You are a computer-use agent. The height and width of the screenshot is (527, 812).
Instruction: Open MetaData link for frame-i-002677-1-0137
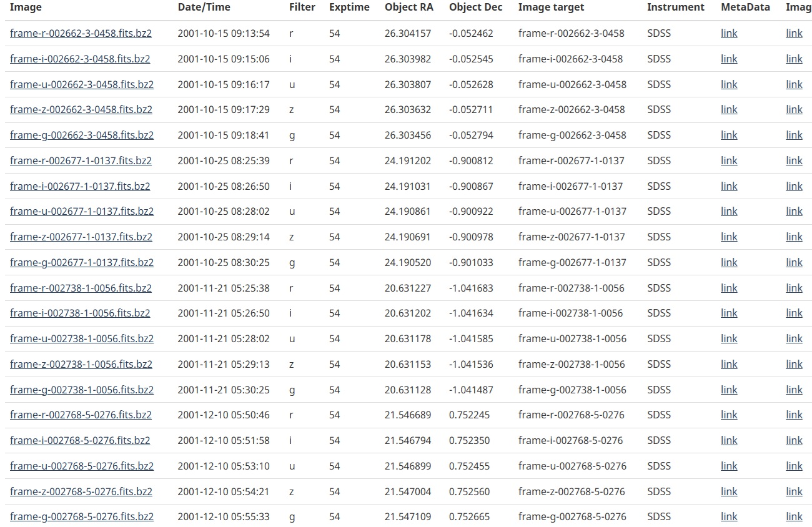click(x=728, y=186)
